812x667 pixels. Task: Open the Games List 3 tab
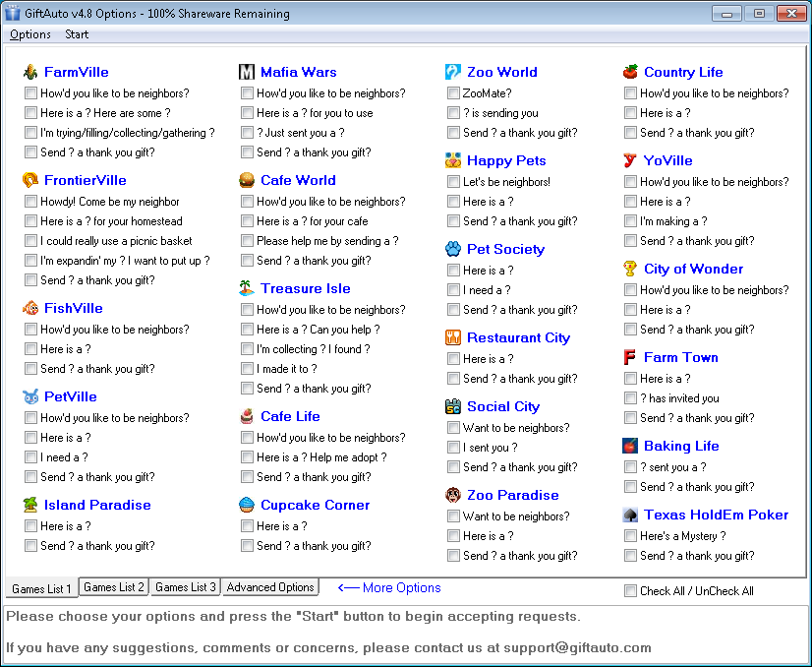pyautogui.click(x=186, y=587)
